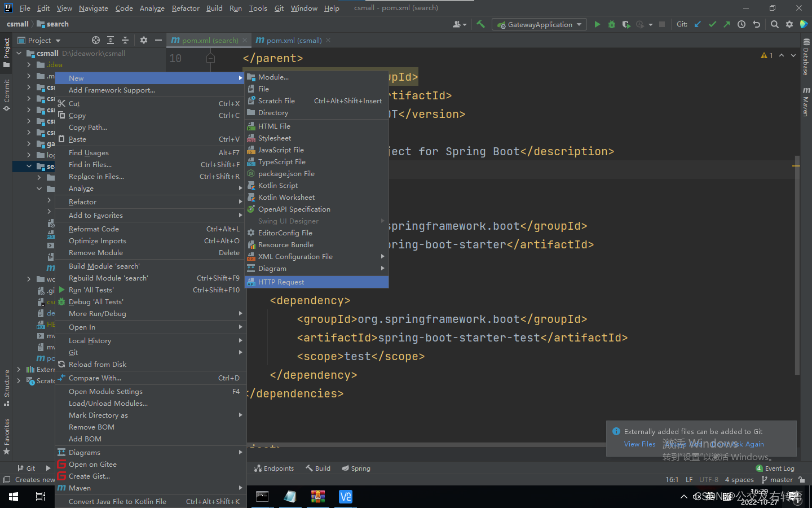This screenshot has width=812, height=508.
Task: Choose Kotlin Script from New submenu
Action: pos(317,185)
